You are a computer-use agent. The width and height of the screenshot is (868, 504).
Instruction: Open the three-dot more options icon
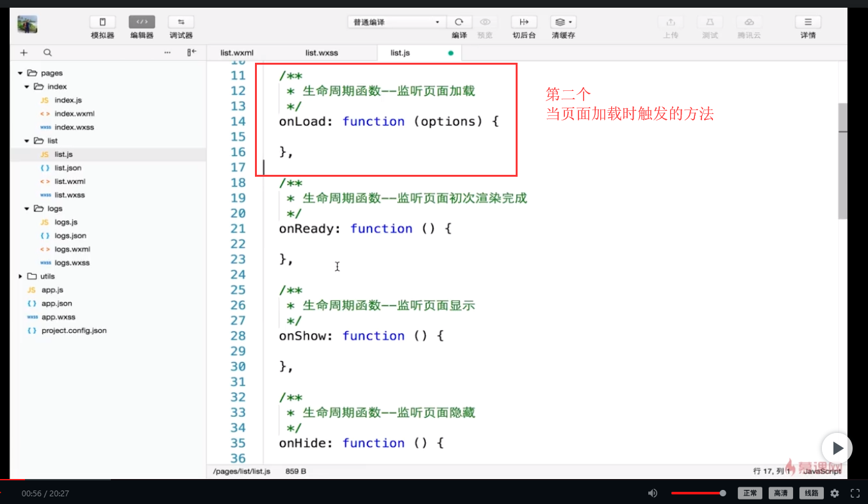click(168, 53)
